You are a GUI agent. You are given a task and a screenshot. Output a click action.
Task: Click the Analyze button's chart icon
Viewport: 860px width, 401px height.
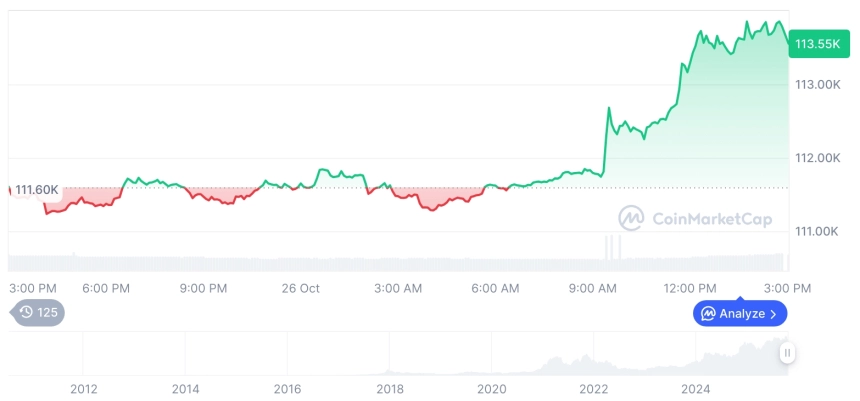708,314
